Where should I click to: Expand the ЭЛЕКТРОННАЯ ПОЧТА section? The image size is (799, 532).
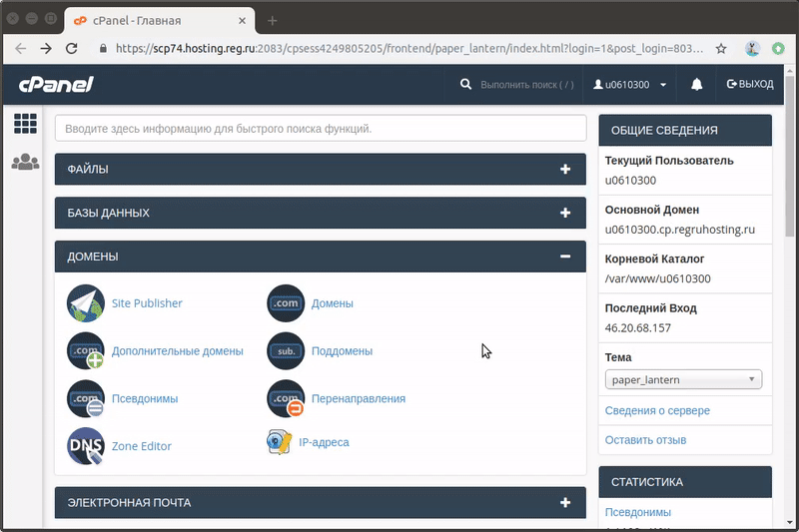[565, 503]
